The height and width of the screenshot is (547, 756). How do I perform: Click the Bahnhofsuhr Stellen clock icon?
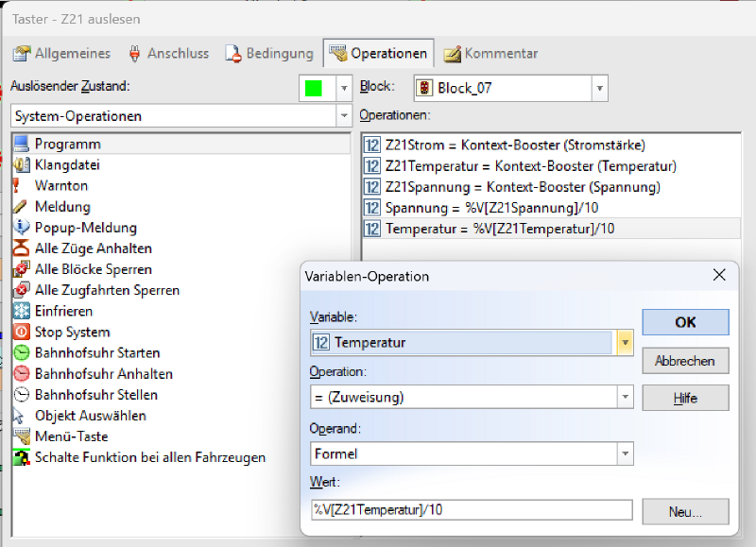click(21, 394)
